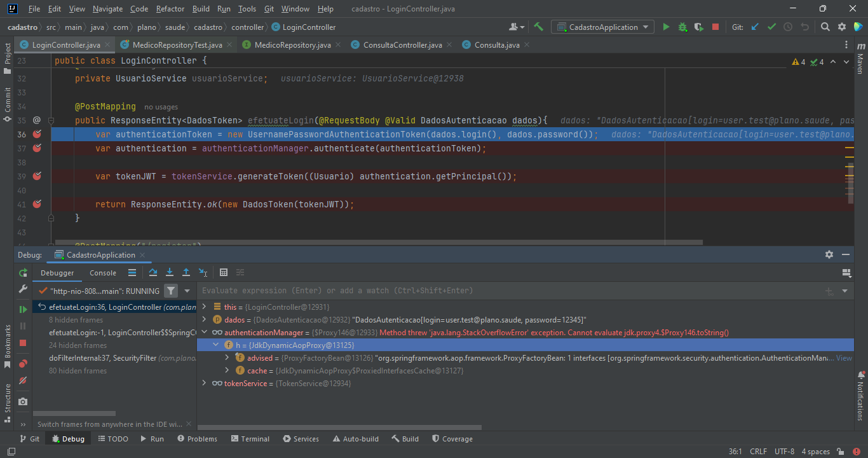868x458 pixels.
Task: Click the Git rollback arrow icon
Action: click(x=804, y=27)
